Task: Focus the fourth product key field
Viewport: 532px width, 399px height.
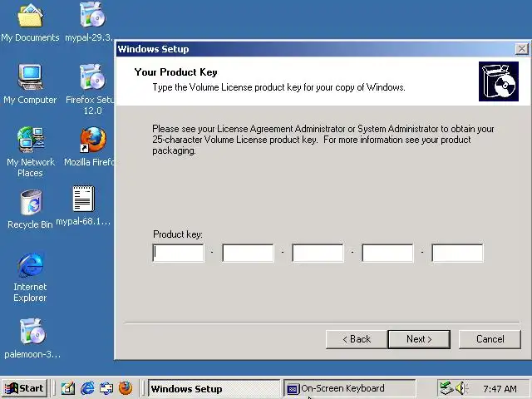Action: point(388,253)
